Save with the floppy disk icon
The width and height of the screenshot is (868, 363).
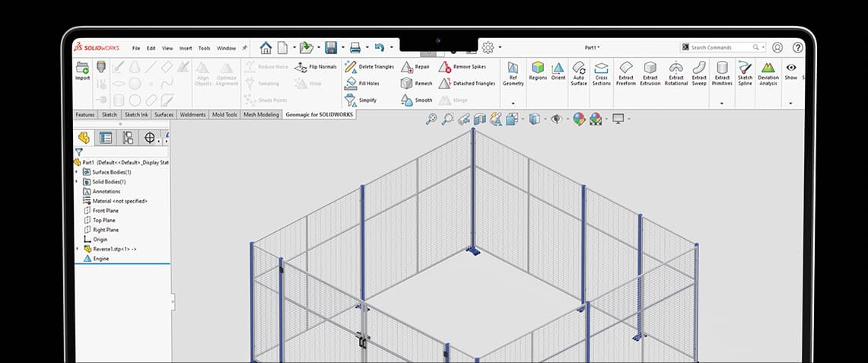(331, 48)
